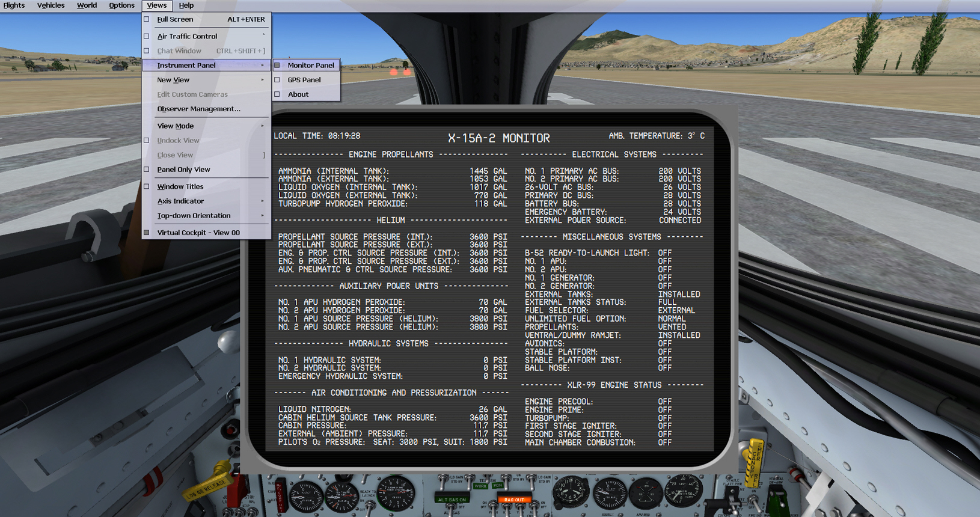980x517 pixels.
Task: Click AMB. TEMPERATURE: 3° C readout
Action: pos(657,136)
